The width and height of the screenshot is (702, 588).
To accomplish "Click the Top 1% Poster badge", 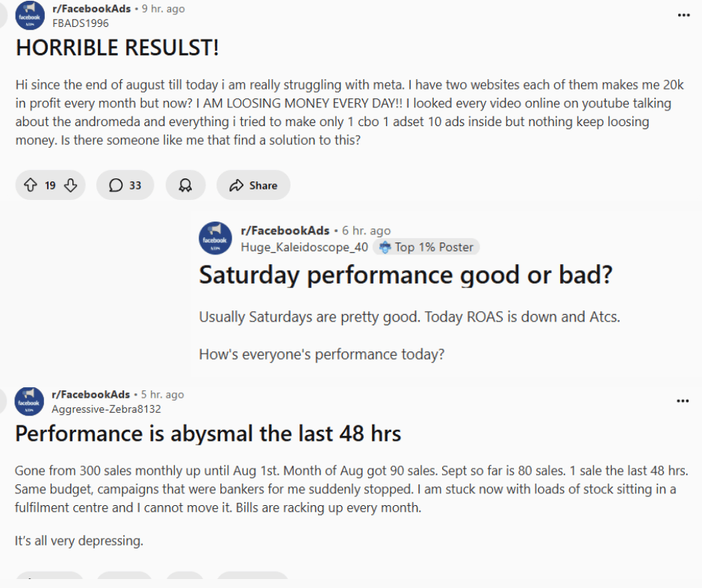I will tap(426, 247).
